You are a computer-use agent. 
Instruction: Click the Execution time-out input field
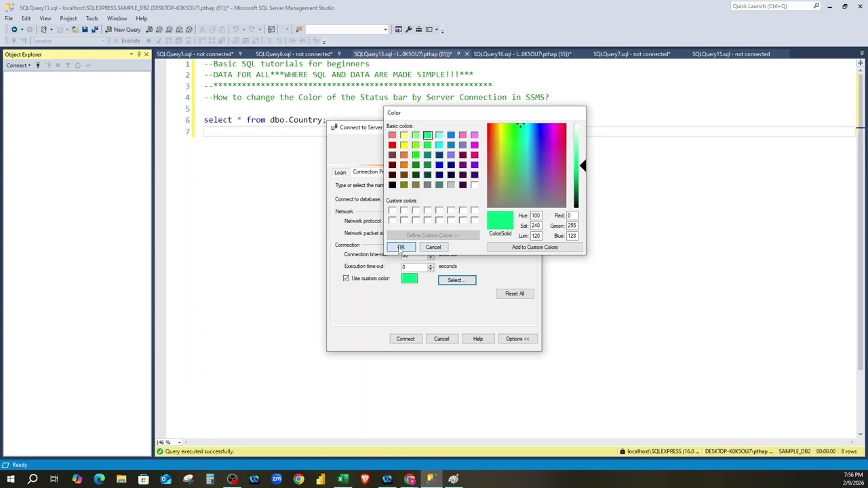point(414,266)
